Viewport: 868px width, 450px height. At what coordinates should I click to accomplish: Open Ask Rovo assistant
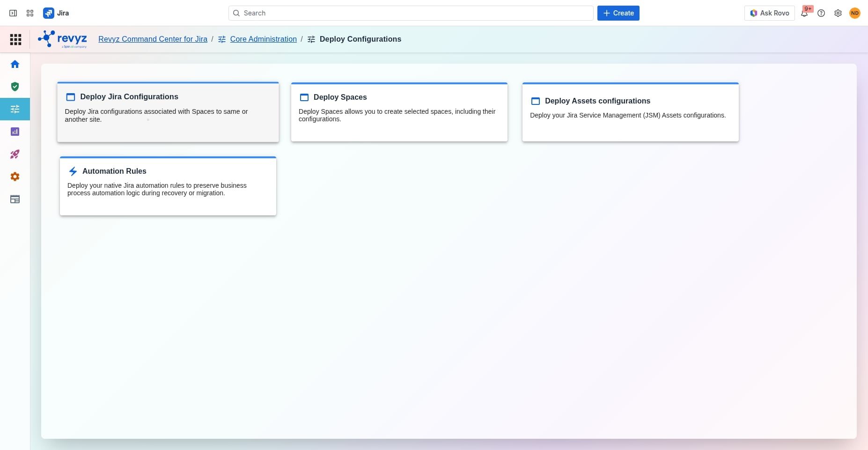point(770,13)
